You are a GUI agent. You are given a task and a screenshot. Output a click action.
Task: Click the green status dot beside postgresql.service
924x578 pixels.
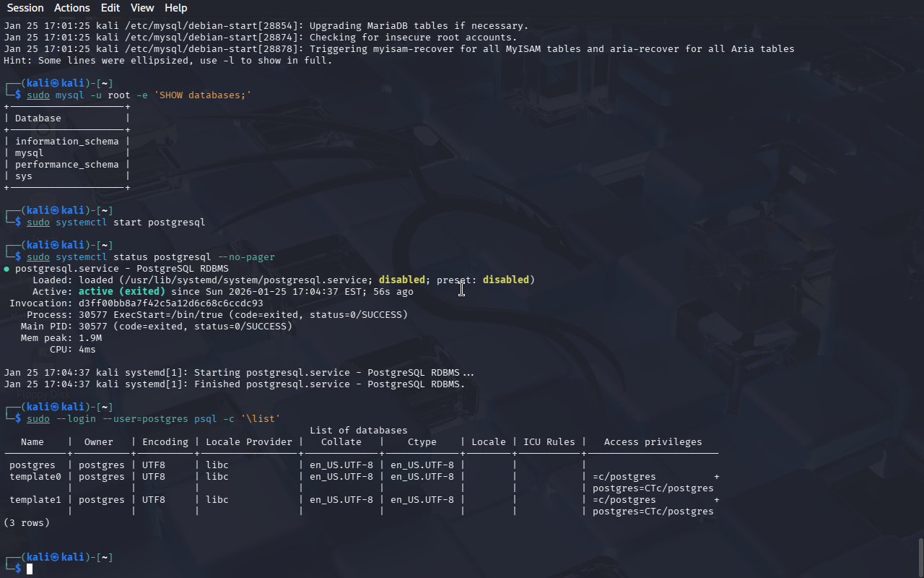point(7,269)
